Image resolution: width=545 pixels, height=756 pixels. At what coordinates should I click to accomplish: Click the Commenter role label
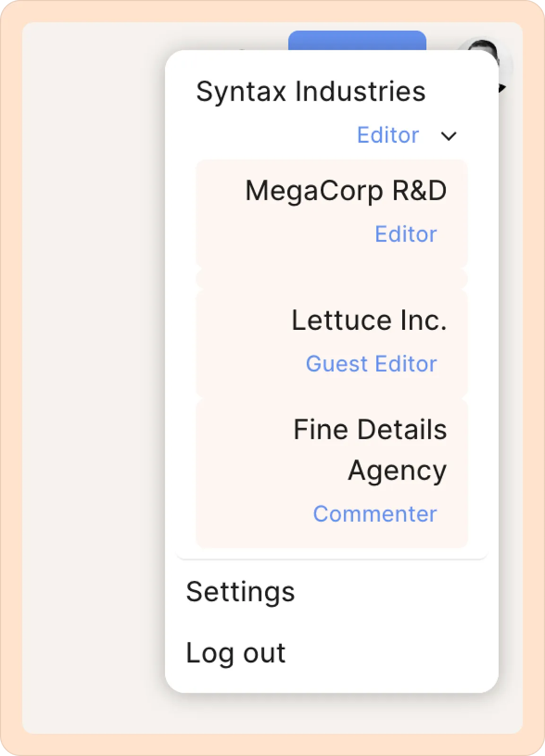point(375,514)
